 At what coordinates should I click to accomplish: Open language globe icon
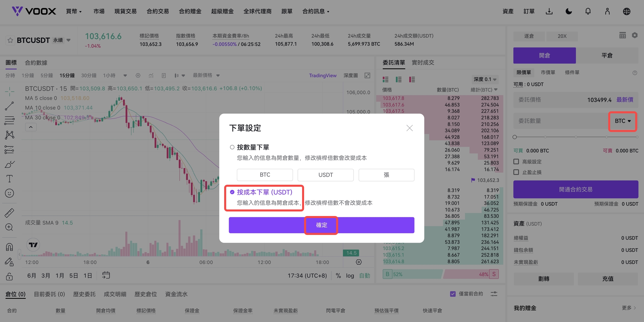click(x=626, y=11)
